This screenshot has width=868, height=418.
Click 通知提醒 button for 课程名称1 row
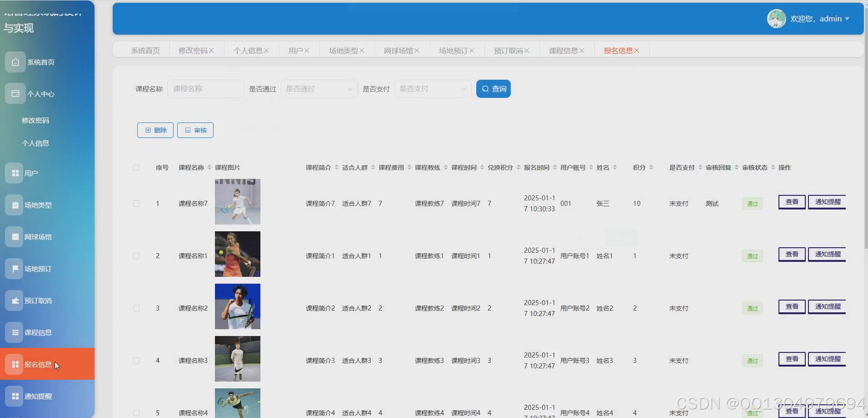click(x=827, y=254)
